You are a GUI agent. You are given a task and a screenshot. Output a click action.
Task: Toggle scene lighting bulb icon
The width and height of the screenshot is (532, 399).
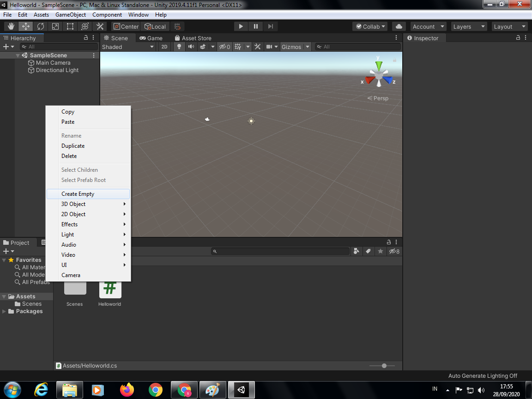click(x=179, y=47)
